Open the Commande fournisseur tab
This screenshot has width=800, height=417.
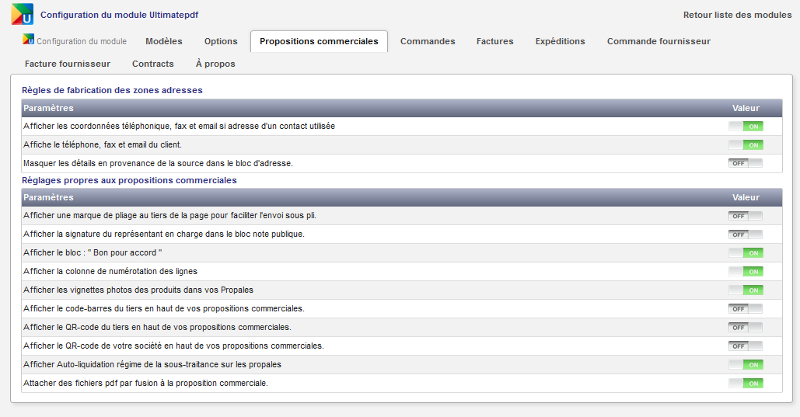click(658, 42)
